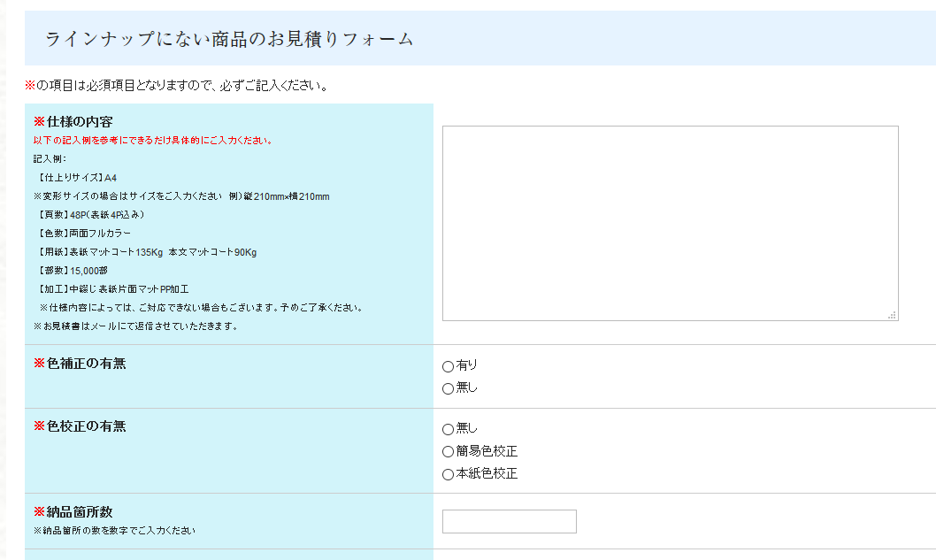Screen dimensions: 936x560
Task: Pick the 本紙色校正 radio option
Action: [448, 474]
